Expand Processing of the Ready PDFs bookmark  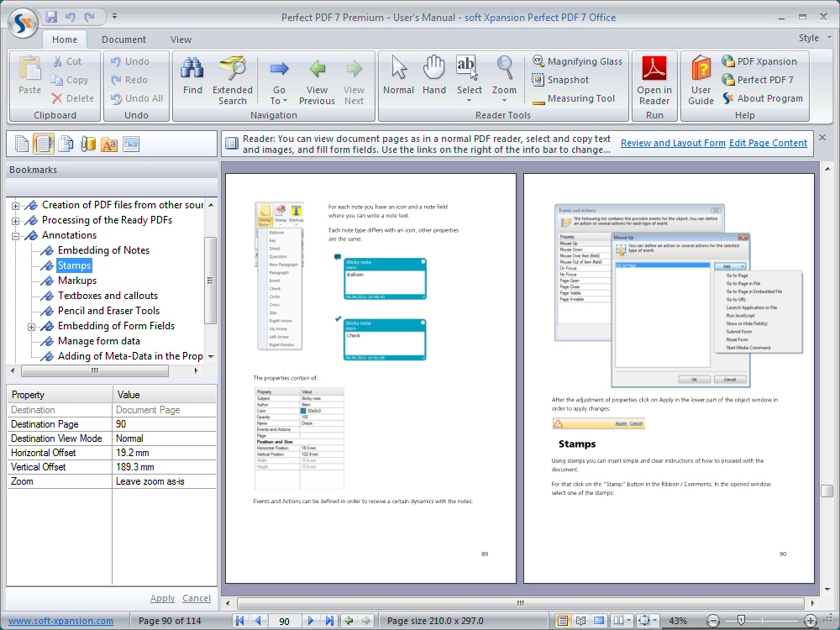click(x=15, y=221)
